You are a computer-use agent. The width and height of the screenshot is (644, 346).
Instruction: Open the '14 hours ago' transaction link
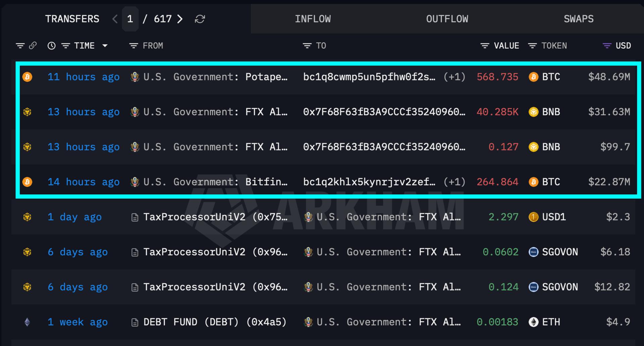pyautogui.click(x=84, y=182)
